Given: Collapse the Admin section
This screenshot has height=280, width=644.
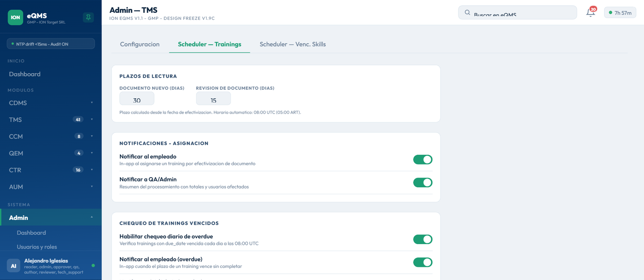Looking at the screenshot, I should [51, 217].
